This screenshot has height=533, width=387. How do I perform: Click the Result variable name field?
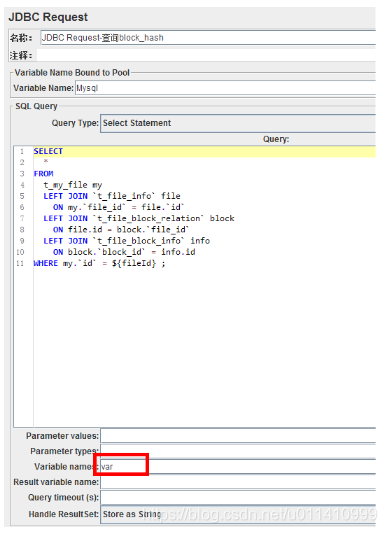tap(238, 482)
